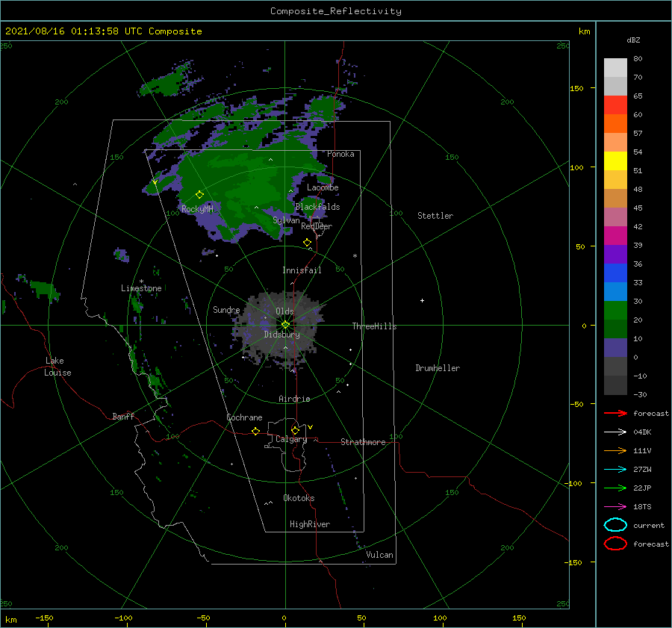Click the white cross marker south of Stettler
Image resolution: width=672 pixels, height=628 pixels.
tap(422, 300)
